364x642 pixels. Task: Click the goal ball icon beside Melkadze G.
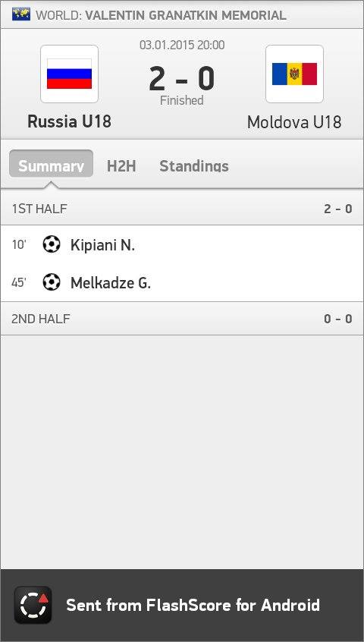(x=52, y=282)
